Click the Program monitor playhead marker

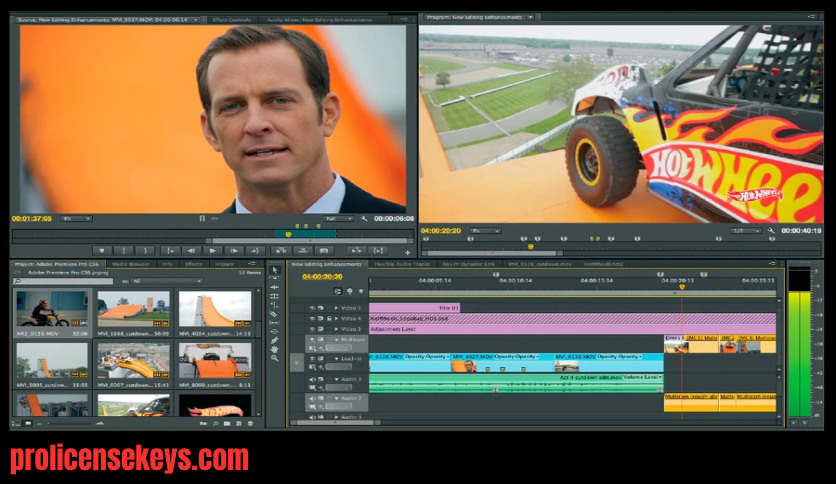click(x=530, y=247)
